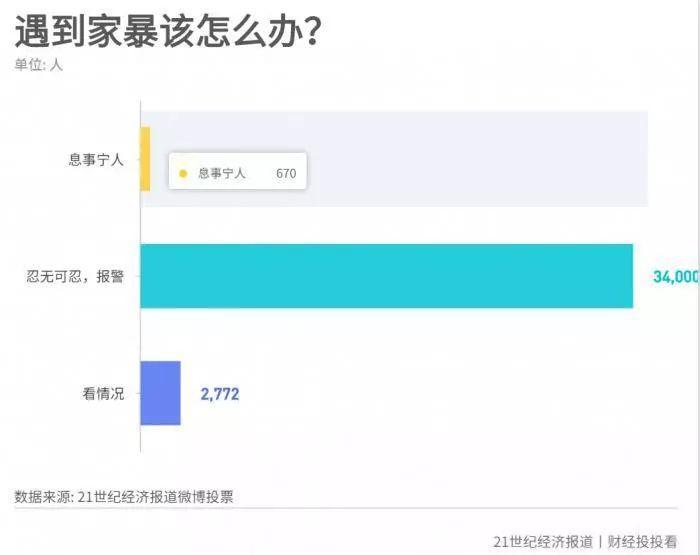
Task: Click the 数据来源 source text
Action: 124,497
